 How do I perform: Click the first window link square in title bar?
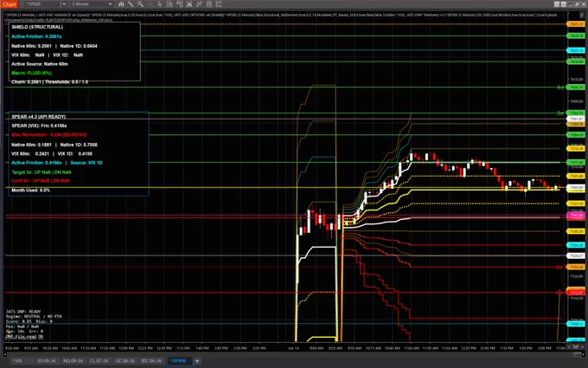point(557,4)
